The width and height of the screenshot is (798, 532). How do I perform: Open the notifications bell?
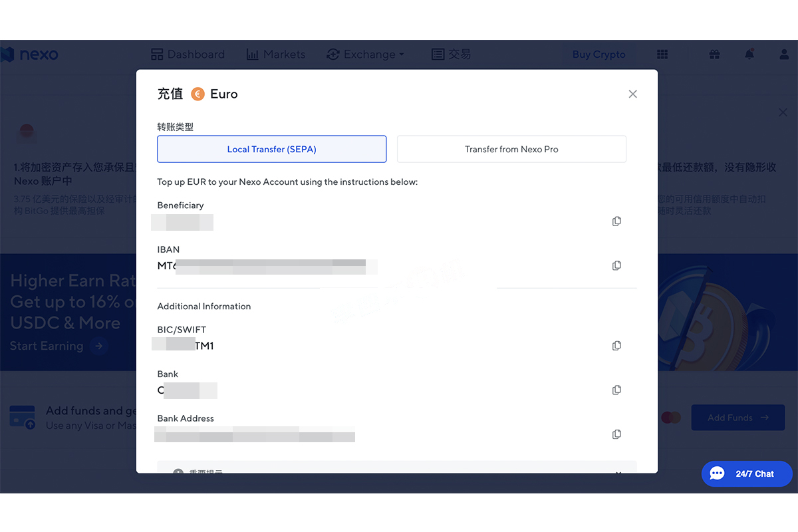(x=749, y=55)
